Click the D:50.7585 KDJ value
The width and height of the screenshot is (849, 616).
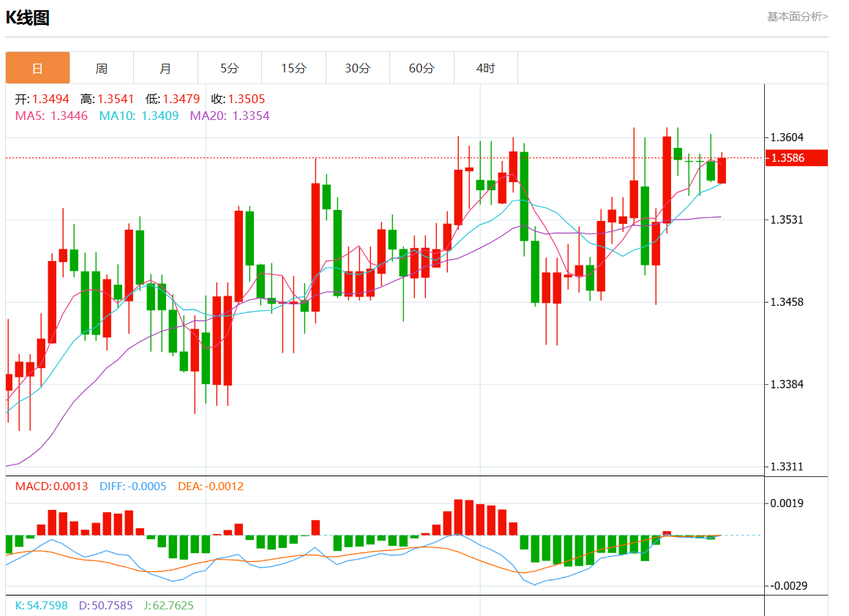pyautogui.click(x=105, y=605)
